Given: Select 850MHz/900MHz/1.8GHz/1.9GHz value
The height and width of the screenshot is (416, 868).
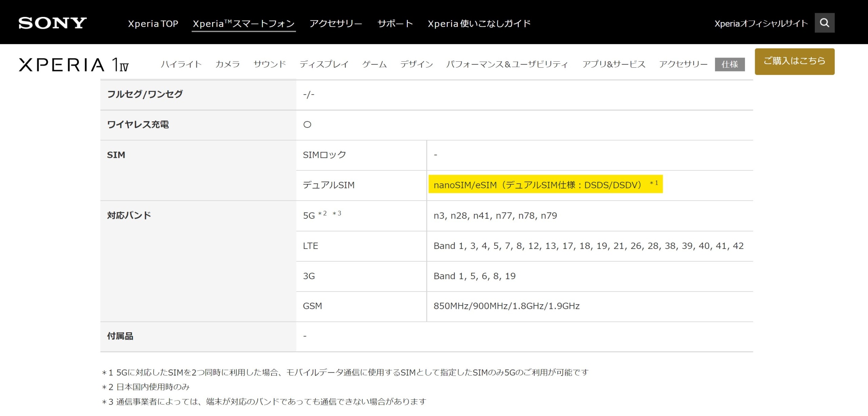Looking at the screenshot, I should click(507, 306).
